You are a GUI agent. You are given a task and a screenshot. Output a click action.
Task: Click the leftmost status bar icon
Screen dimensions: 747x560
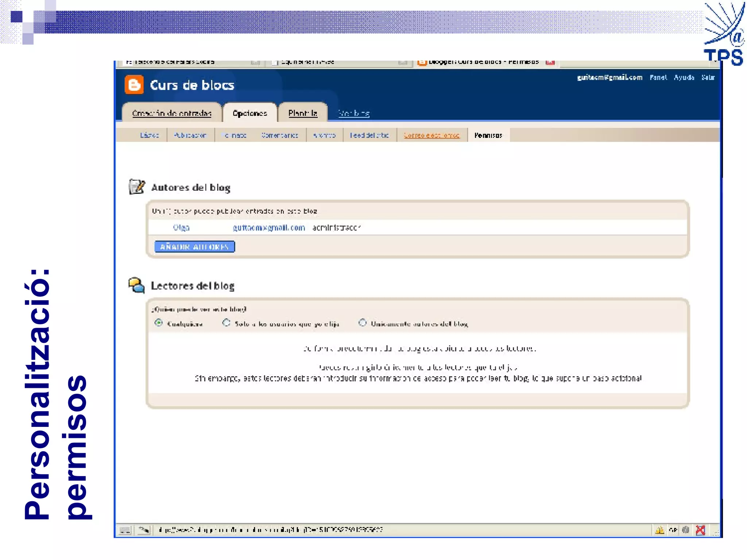pos(125,530)
